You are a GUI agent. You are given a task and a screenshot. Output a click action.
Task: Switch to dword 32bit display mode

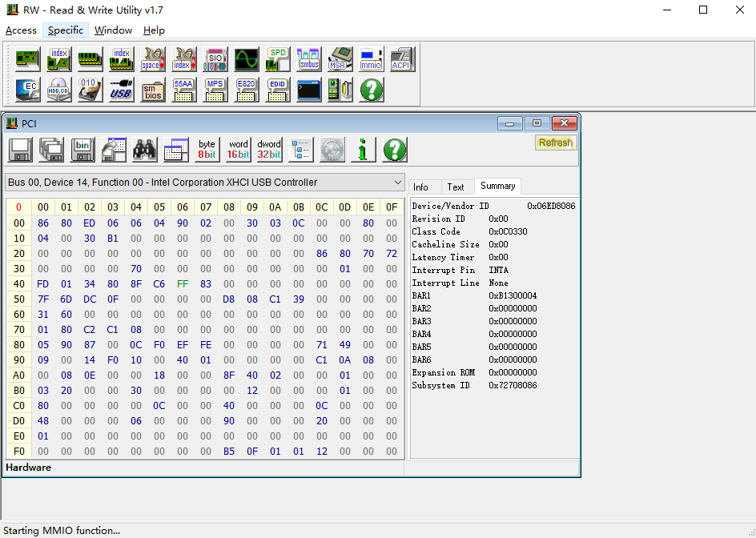pyautogui.click(x=269, y=150)
